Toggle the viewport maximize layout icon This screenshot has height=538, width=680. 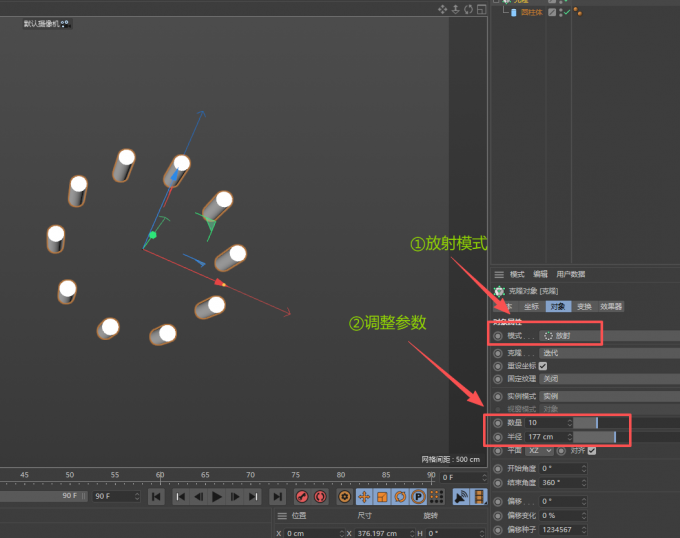coord(481,9)
